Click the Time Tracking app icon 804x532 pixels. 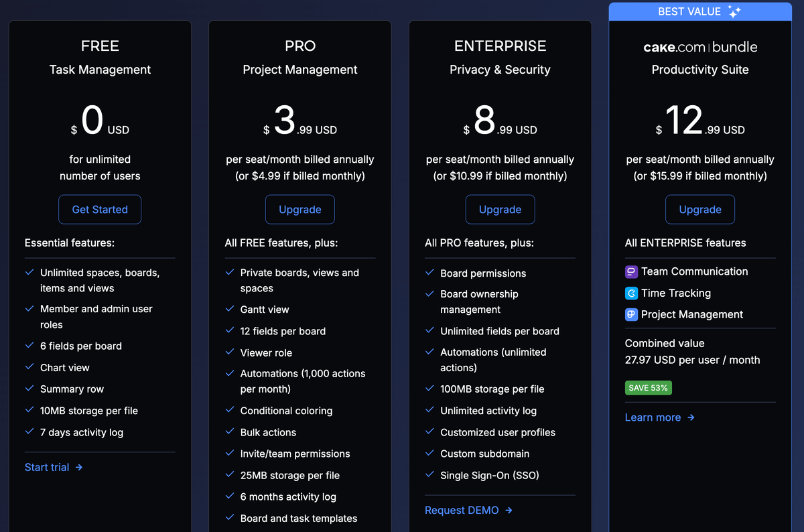(631, 293)
